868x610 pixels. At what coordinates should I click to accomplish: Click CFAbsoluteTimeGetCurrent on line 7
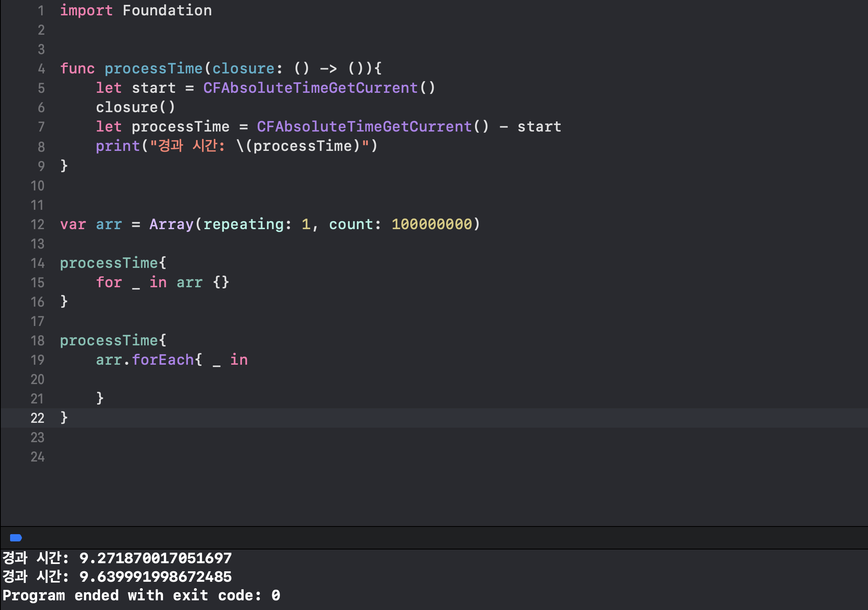(364, 127)
